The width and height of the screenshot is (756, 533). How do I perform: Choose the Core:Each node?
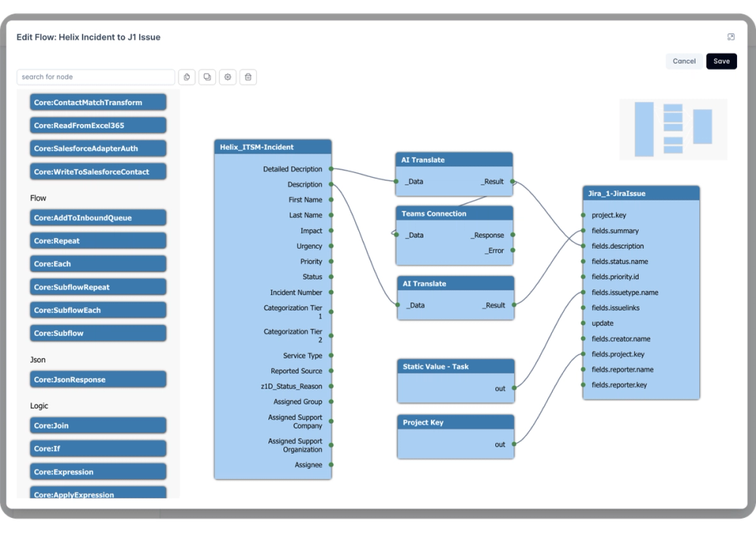tap(98, 264)
